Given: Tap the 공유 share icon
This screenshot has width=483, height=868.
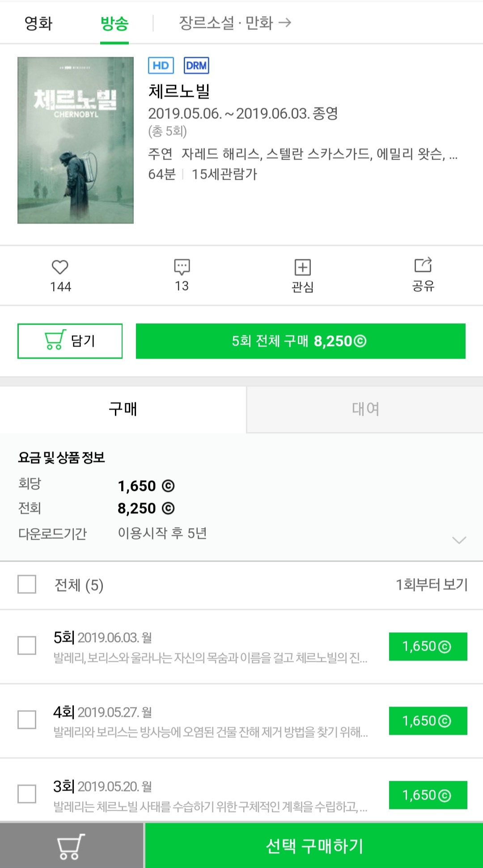Looking at the screenshot, I should coord(423,265).
